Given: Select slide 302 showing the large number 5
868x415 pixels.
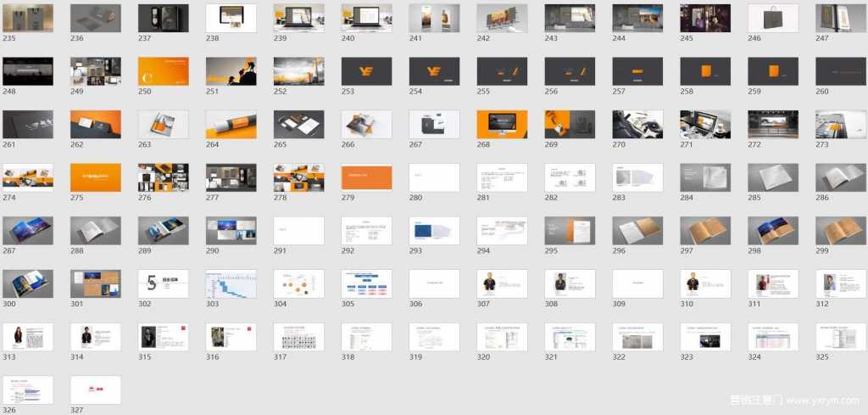Looking at the screenshot, I should click(164, 283).
